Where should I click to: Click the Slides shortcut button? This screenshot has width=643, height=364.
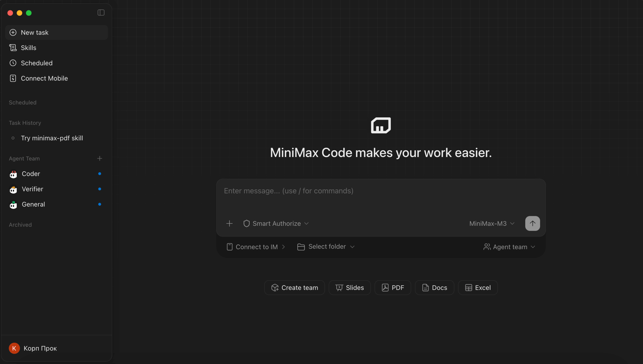[x=350, y=287]
